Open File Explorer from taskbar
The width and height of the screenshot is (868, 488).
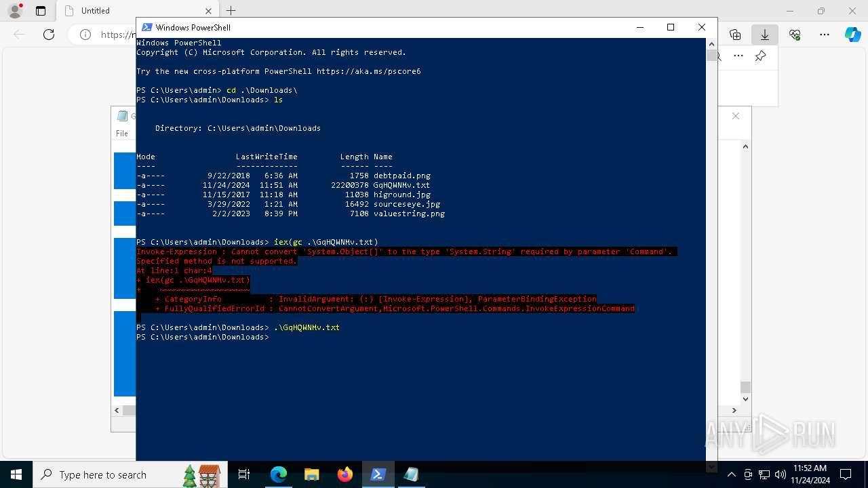pyautogui.click(x=312, y=474)
